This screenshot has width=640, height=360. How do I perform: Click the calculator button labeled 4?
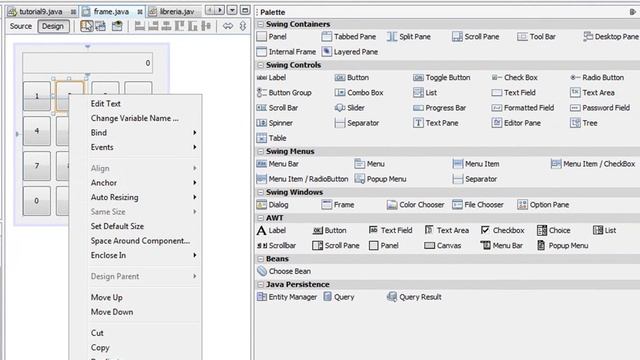37,131
